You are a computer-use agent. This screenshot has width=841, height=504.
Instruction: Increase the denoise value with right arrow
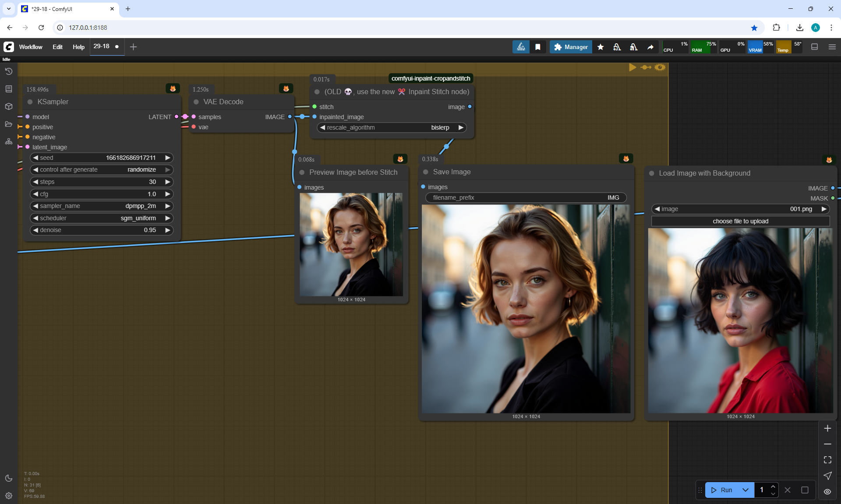167,230
